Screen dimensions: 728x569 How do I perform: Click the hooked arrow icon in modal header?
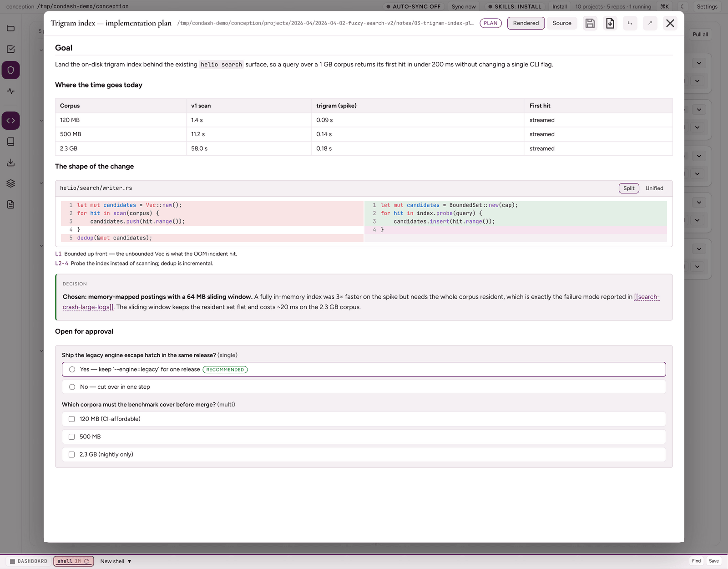coord(630,23)
